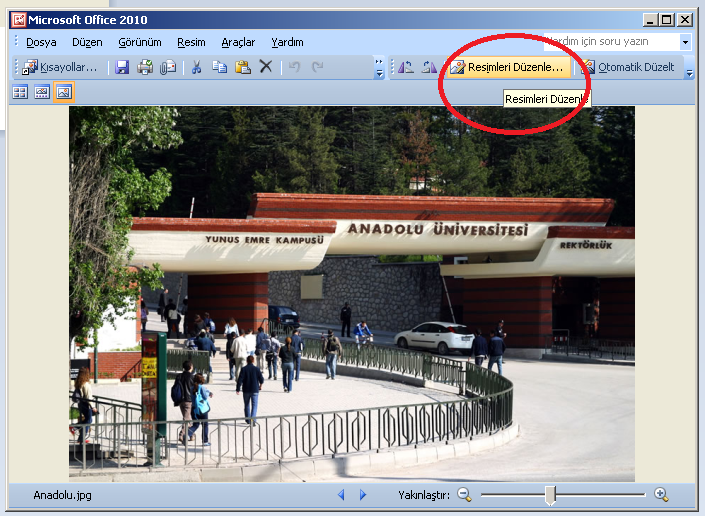705x516 pixels.
Task: Click the rotate left icon
Action: click(405, 67)
